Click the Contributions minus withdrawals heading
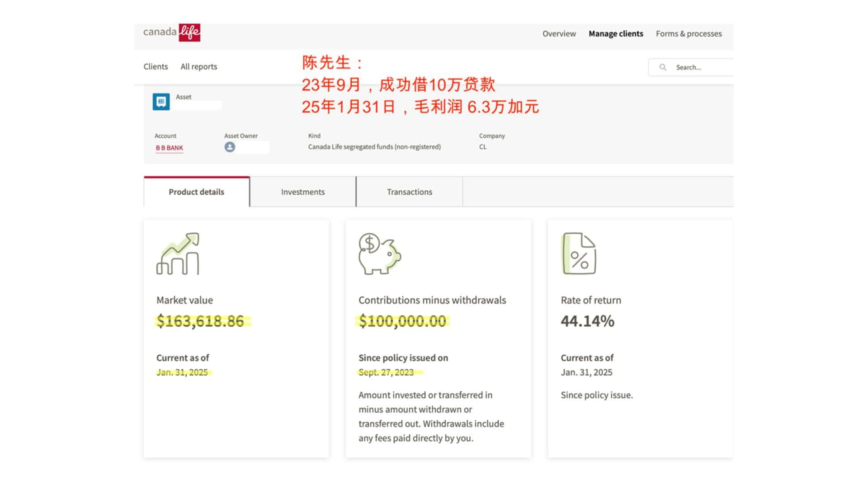 click(432, 300)
